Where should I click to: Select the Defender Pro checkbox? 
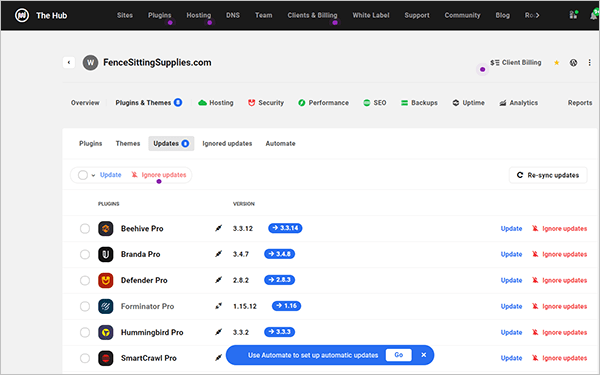(x=85, y=280)
